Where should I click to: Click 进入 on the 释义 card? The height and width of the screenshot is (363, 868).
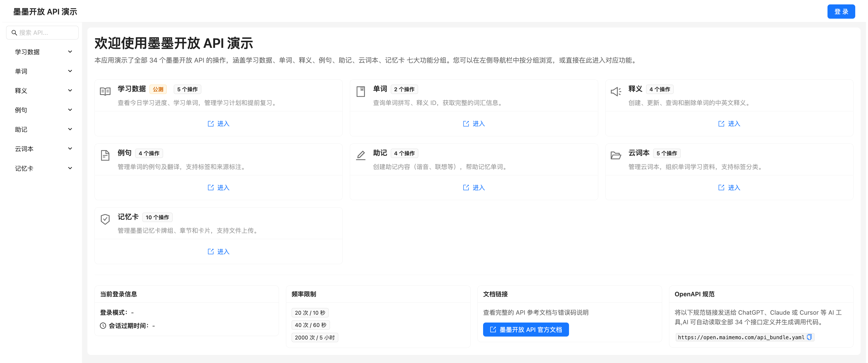point(729,124)
